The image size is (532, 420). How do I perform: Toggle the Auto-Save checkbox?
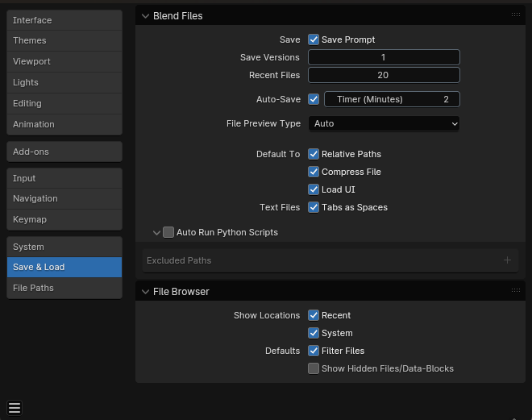tap(314, 99)
